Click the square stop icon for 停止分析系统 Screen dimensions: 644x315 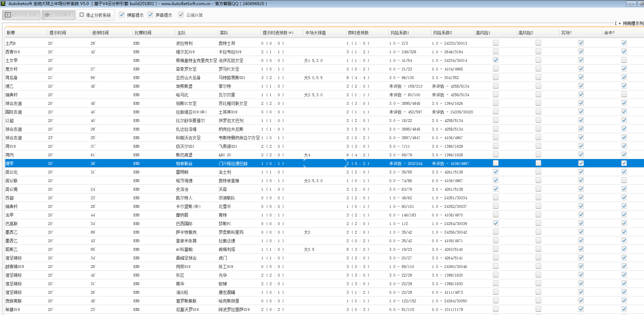[x=82, y=15]
